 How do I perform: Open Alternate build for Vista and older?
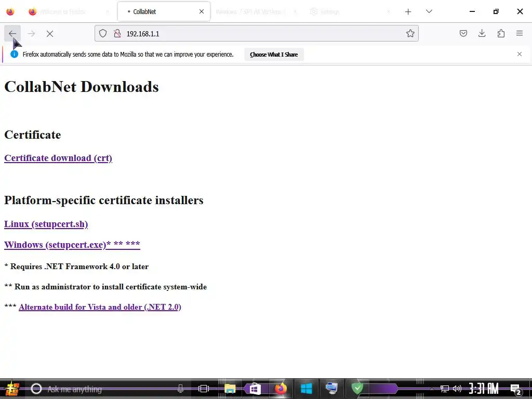pos(100,307)
